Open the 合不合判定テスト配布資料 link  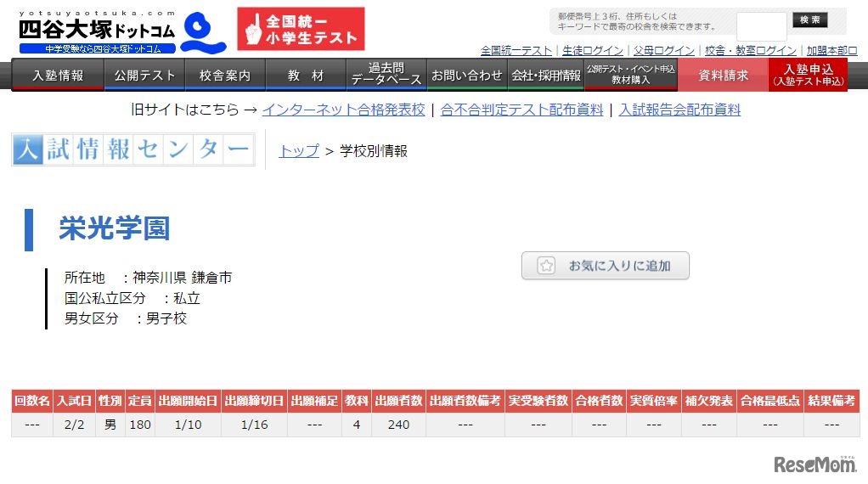(x=521, y=110)
